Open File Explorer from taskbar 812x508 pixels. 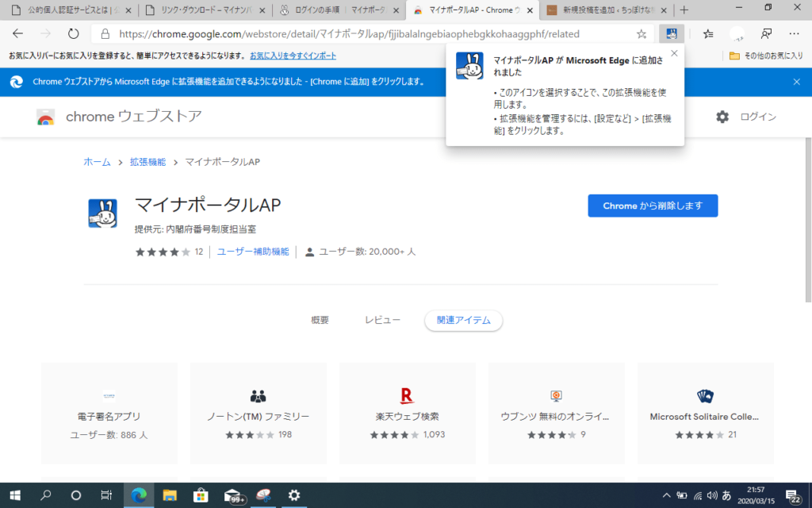(170, 495)
